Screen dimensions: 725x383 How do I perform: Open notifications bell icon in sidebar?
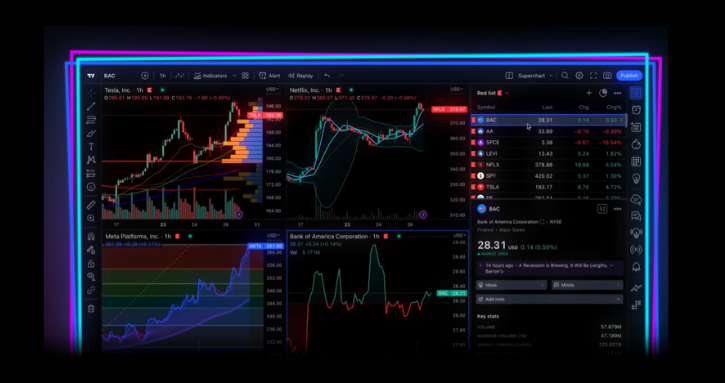(x=636, y=267)
